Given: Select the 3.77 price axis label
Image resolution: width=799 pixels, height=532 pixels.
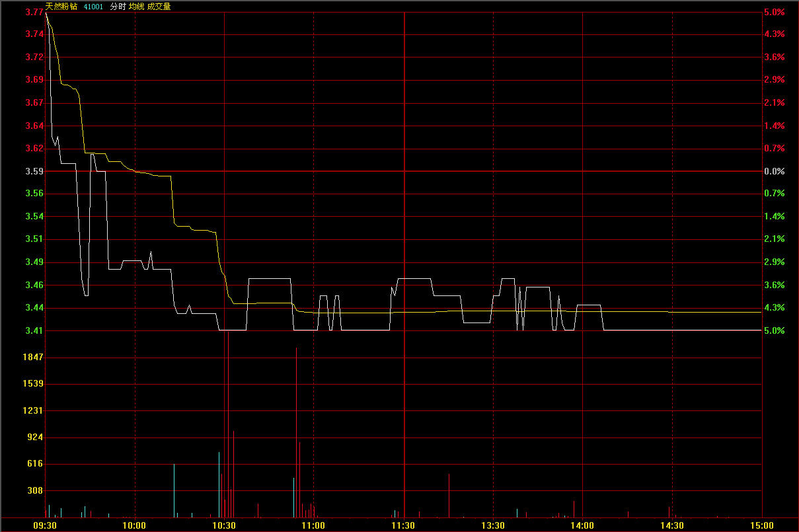Looking at the screenshot, I should click(34, 12).
